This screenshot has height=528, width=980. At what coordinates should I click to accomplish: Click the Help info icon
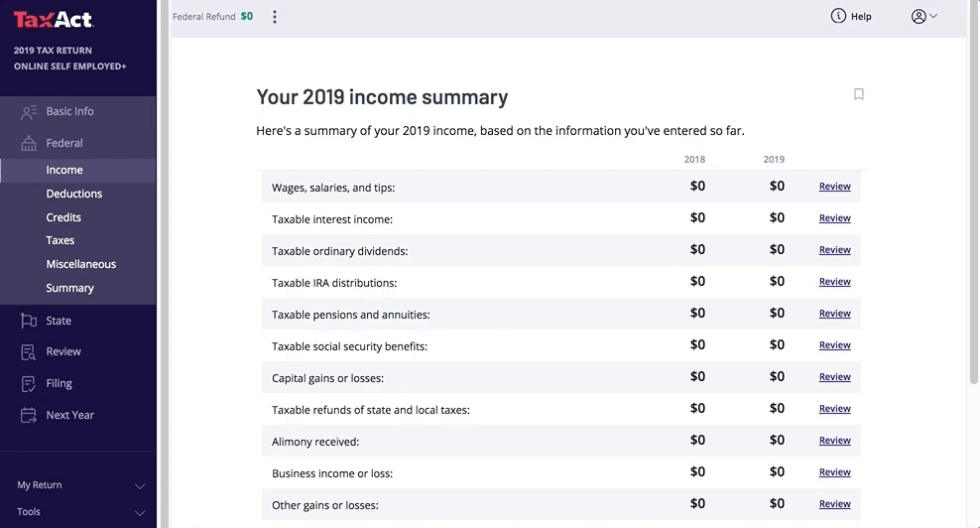(838, 16)
